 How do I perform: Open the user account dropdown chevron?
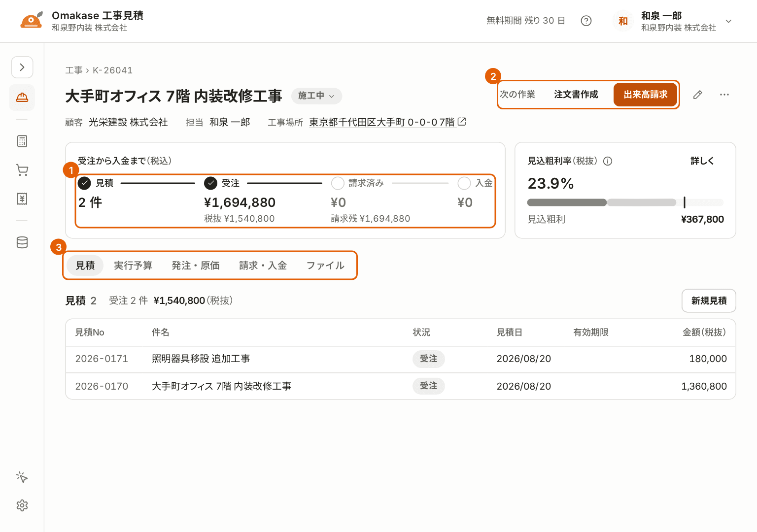728,21
